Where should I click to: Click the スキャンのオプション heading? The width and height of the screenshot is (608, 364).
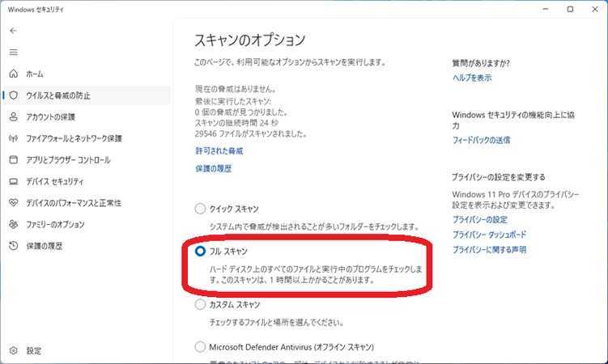[x=250, y=40]
